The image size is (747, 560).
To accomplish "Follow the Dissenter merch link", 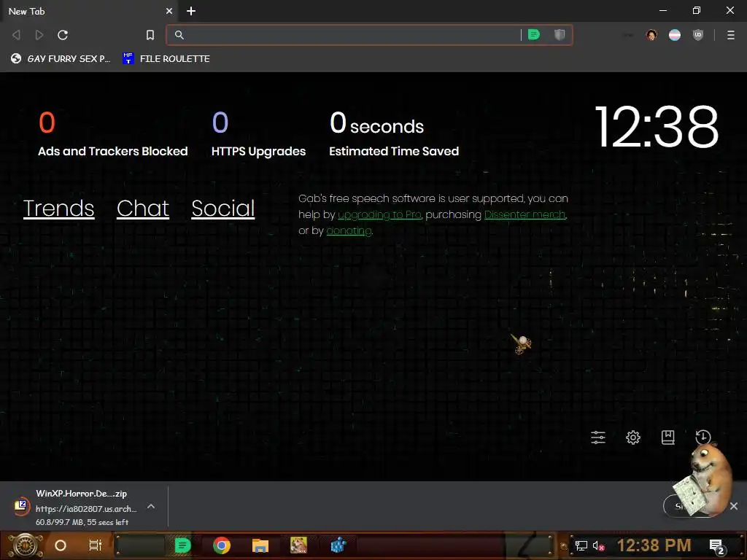I will click(525, 215).
